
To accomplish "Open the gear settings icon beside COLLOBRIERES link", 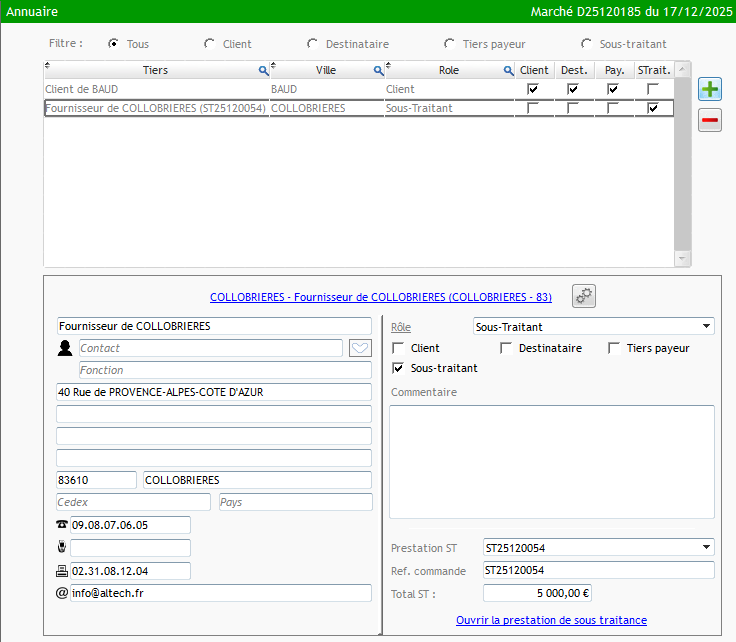I will pos(584,295).
